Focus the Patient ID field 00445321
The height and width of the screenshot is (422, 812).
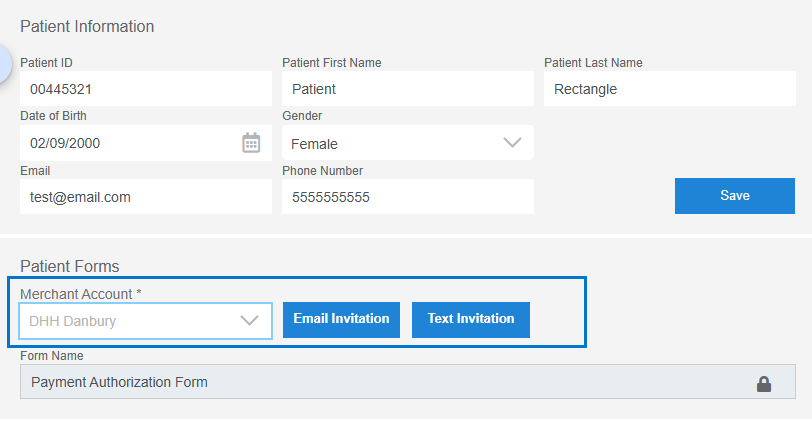[x=146, y=89]
